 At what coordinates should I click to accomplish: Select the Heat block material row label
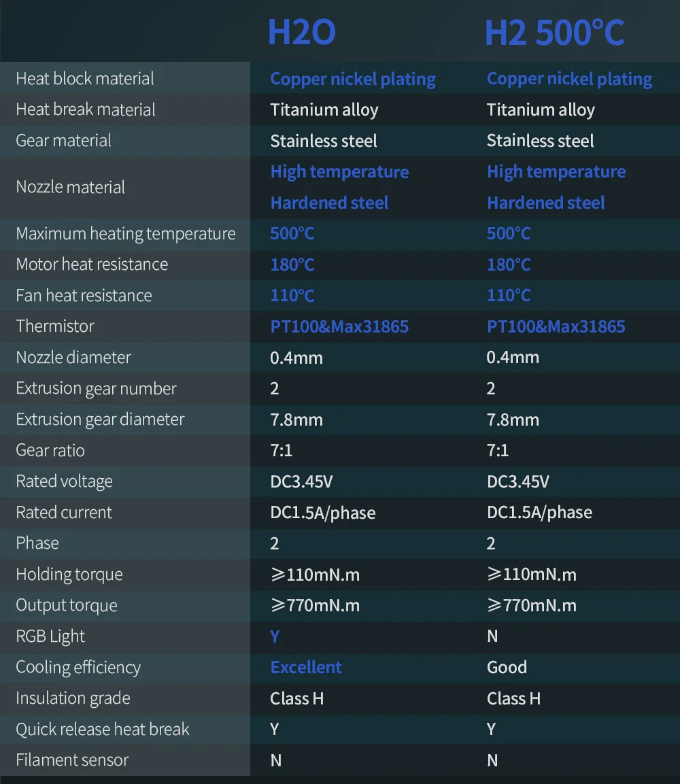point(85,78)
